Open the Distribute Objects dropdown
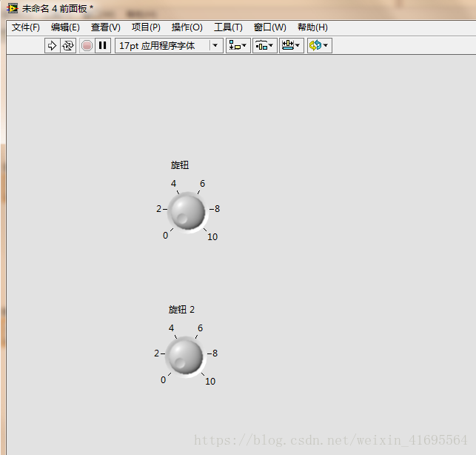 coord(265,46)
